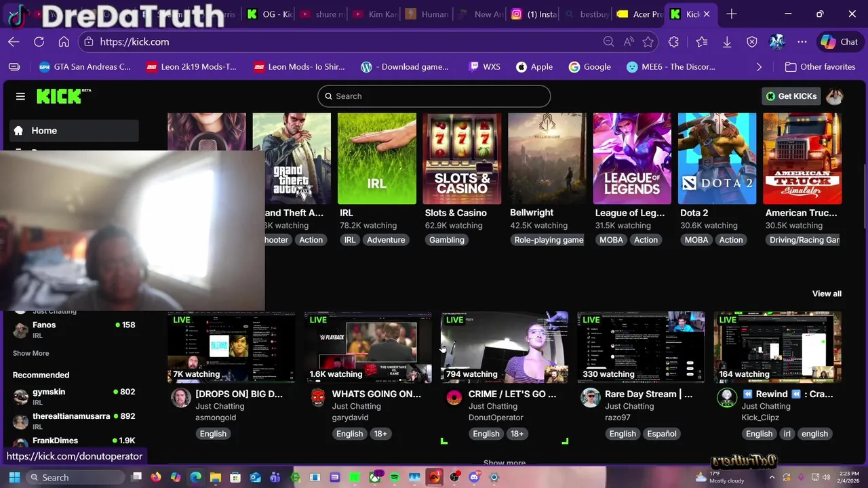The width and height of the screenshot is (868, 488).
Task: Open File Explorer from the taskbar
Action: pyautogui.click(x=216, y=477)
